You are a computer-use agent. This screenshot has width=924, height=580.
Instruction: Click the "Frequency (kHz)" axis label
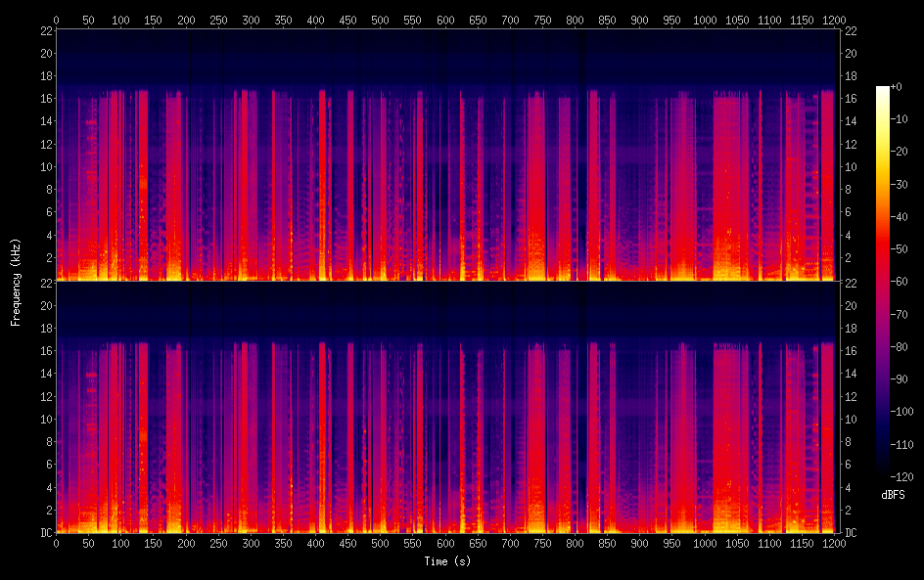tap(16, 281)
